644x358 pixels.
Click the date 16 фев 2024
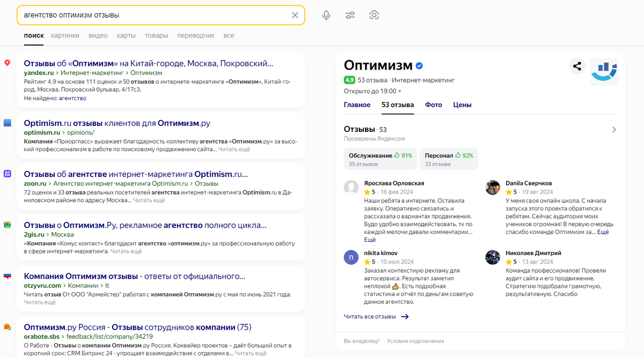point(397,192)
